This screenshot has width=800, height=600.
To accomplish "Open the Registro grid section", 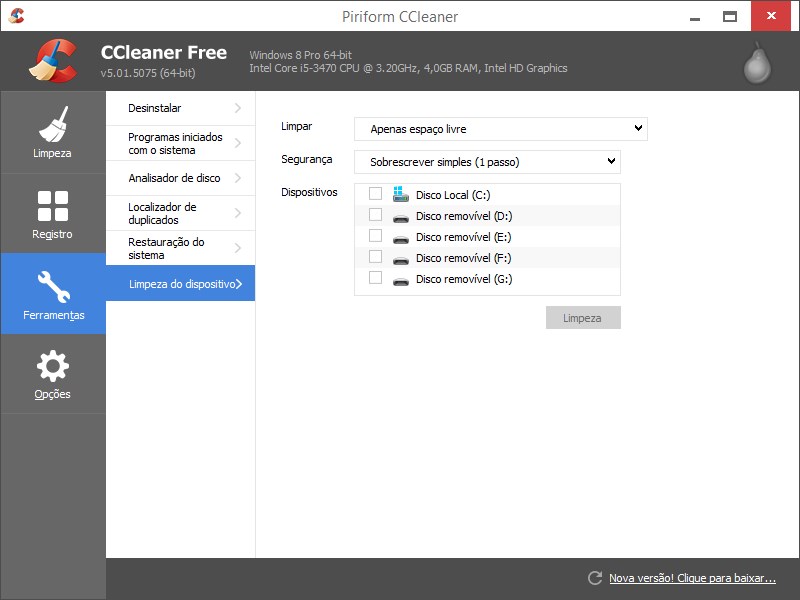I will tap(53, 214).
